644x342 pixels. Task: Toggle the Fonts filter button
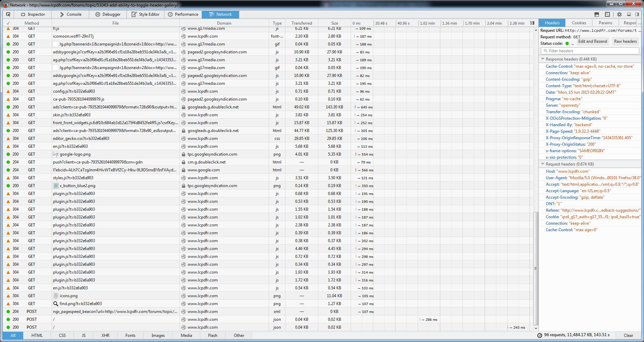click(x=130, y=336)
